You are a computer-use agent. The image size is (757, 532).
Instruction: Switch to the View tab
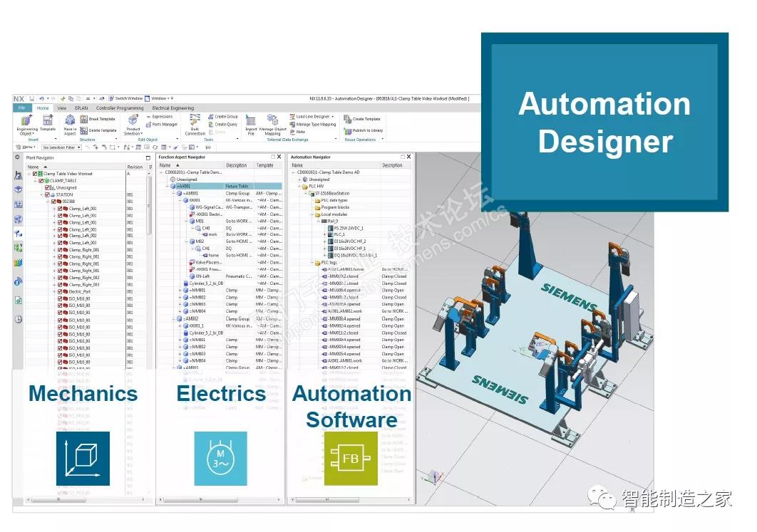pos(62,108)
